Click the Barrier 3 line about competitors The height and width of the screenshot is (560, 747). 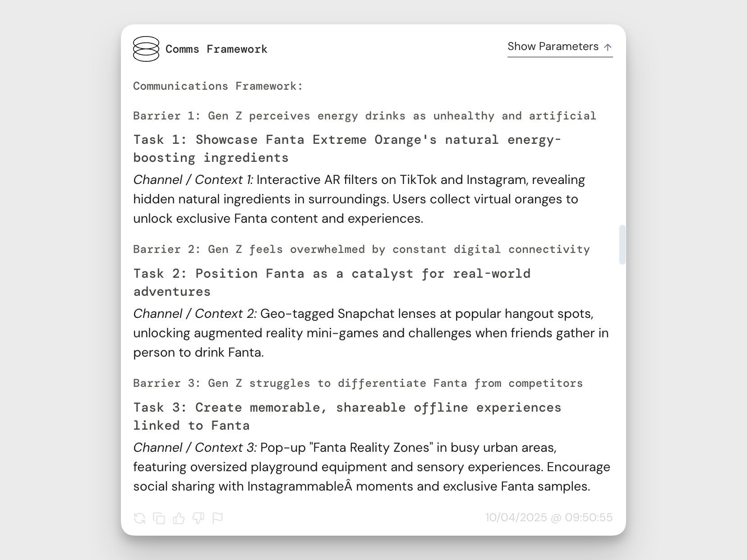358,383
